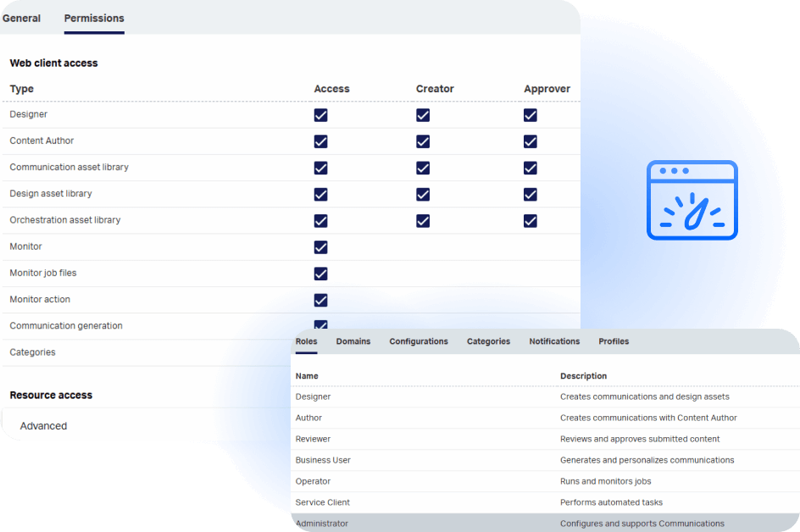Toggle Monitor action Access checkbox
The height and width of the screenshot is (532, 800).
320,299
